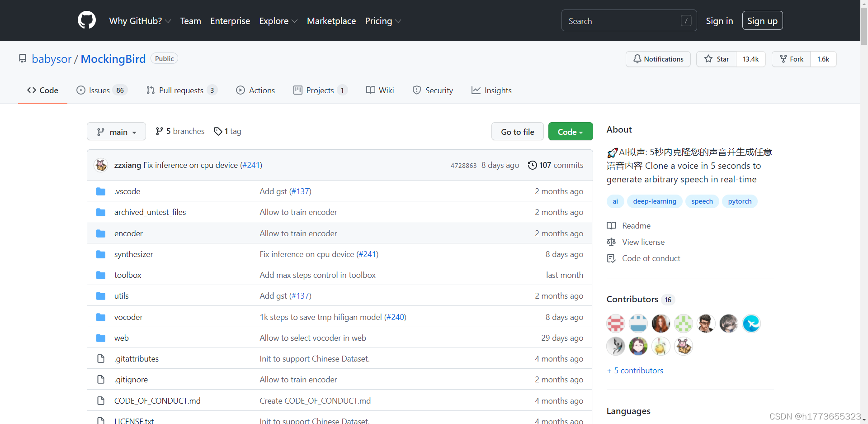The width and height of the screenshot is (868, 424).
Task: Open the Wiki tab
Action: pos(380,91)
